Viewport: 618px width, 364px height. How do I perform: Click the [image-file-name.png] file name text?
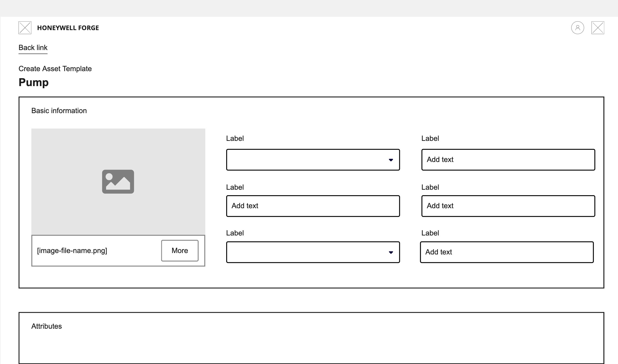pyautogui.click(x=72, y=251)
